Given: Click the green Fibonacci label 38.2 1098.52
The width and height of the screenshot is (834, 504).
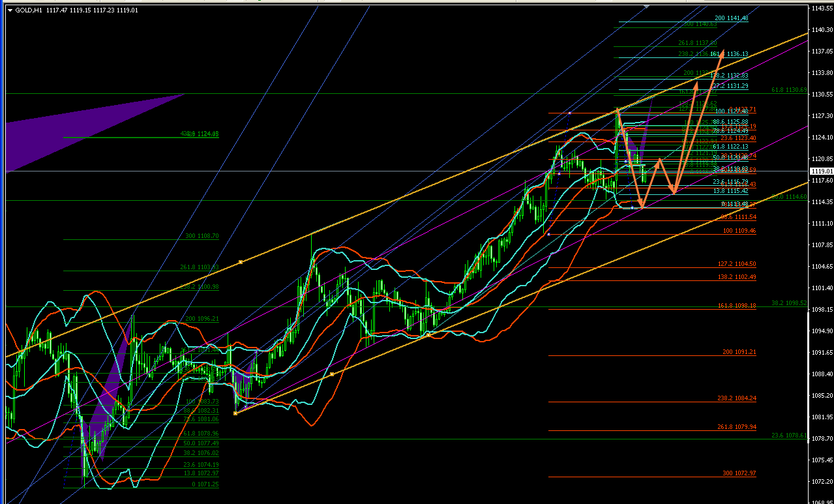Looking at the screenshot, I should pos(789,303).
